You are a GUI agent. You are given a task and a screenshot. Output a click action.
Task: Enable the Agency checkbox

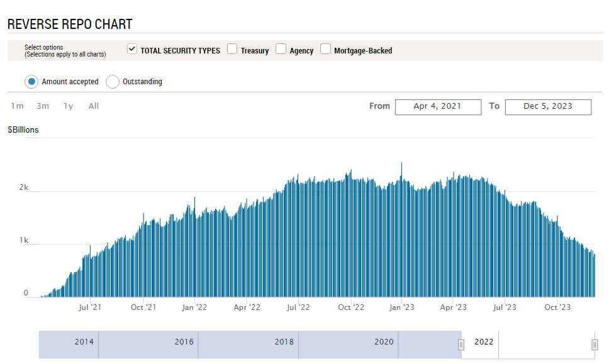pyautogui.click(x=281, y=49)
